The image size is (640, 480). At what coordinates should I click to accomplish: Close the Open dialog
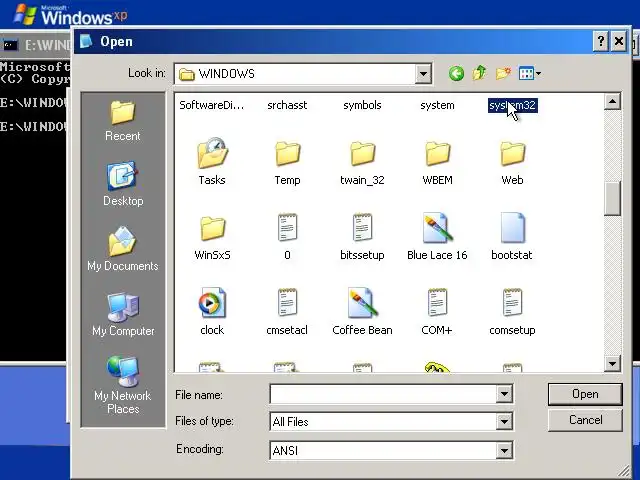(x=619, y=41)
